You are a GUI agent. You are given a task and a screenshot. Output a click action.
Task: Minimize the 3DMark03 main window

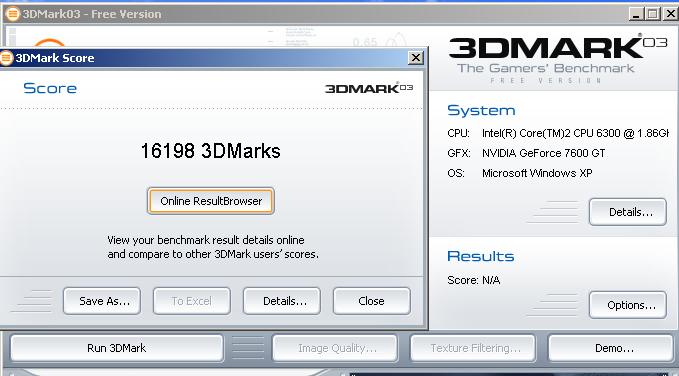(x=636, y=14)
